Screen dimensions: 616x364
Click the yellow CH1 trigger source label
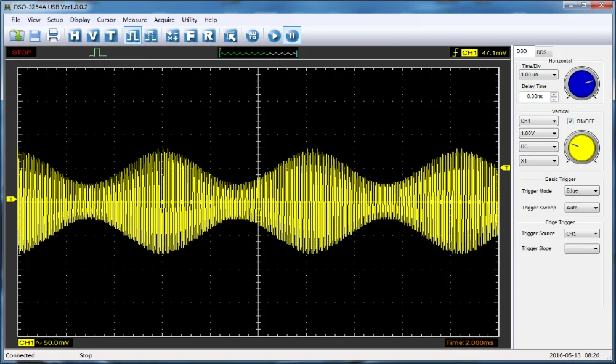[x=469, y=52]
